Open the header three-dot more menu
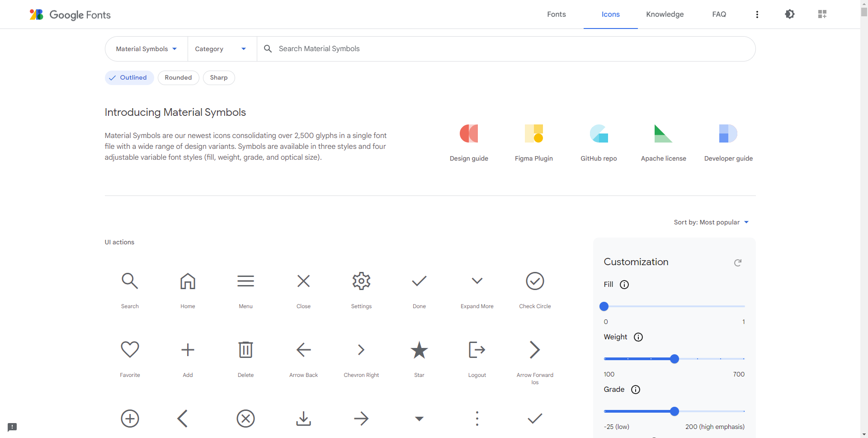 (757, 14)
